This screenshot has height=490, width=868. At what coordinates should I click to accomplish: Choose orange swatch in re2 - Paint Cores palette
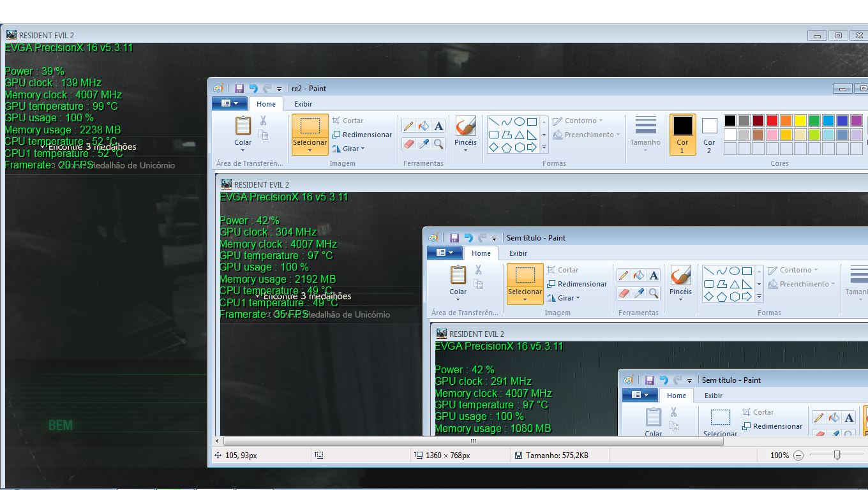pyautogui.click(x=786, y=121)
